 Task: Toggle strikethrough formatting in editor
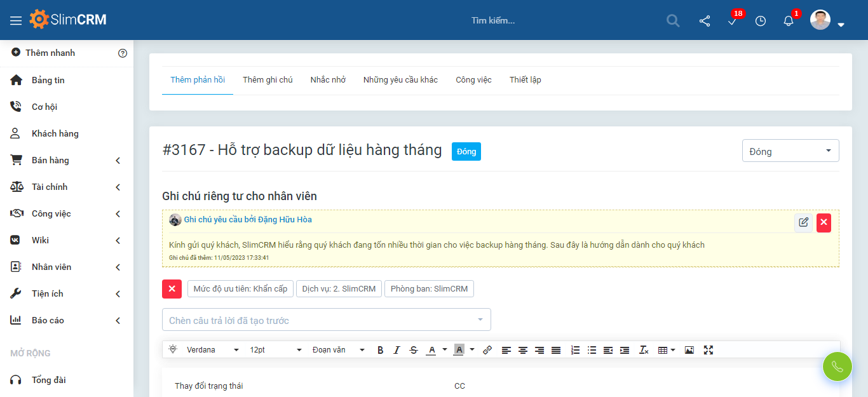click(x=414, y=350)
